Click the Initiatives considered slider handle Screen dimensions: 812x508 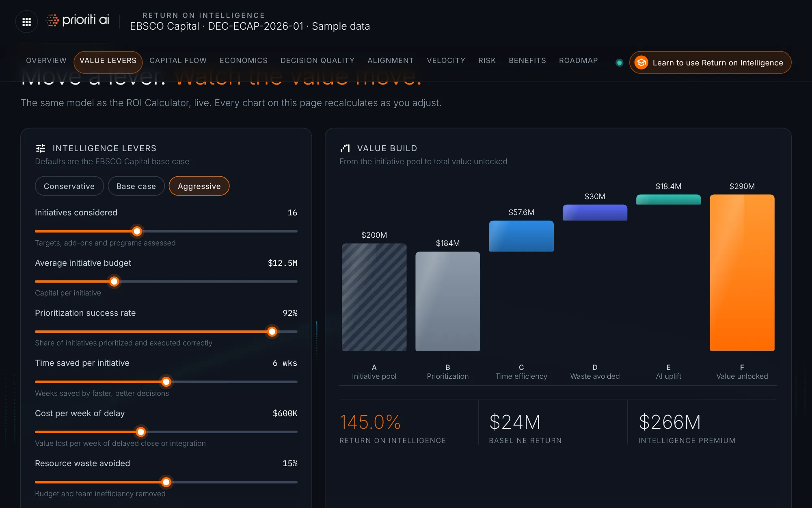click(x=137, y=231)
